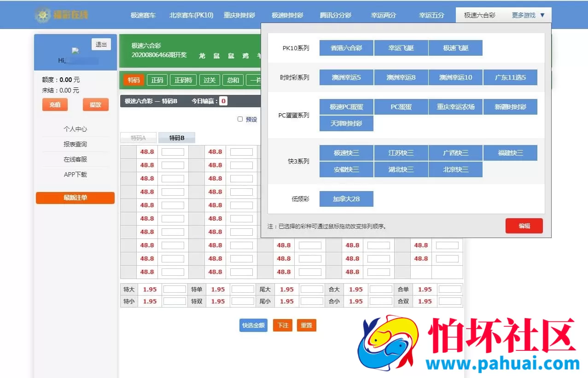Open 个人中心 personal center
Image resolution: width=588 pixels, height=378 pixels.
coord(75,129)
